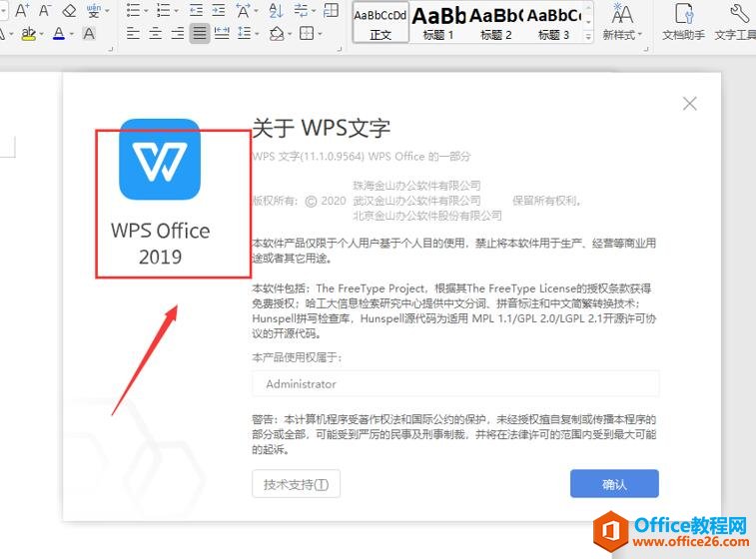The height and width of the screenshot is (559, 756).
Task: Expand borders dropdown arrow
Action: [x=320, y=34]
